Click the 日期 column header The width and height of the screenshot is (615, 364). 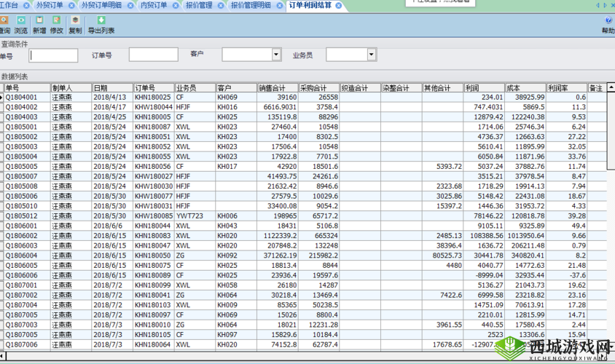111,87
